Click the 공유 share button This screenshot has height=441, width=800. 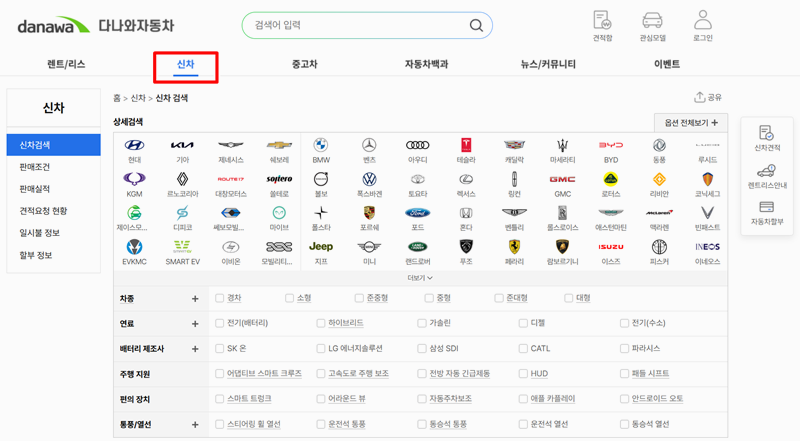708,97
